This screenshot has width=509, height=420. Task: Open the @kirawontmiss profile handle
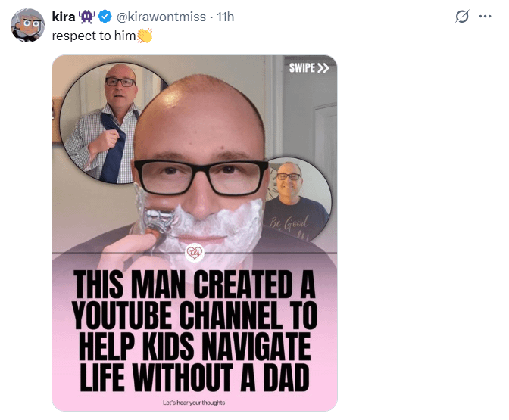point(161,17)
